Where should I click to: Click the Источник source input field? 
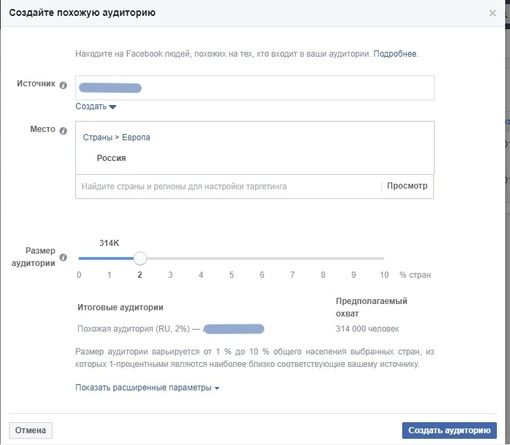pos(255,88)
